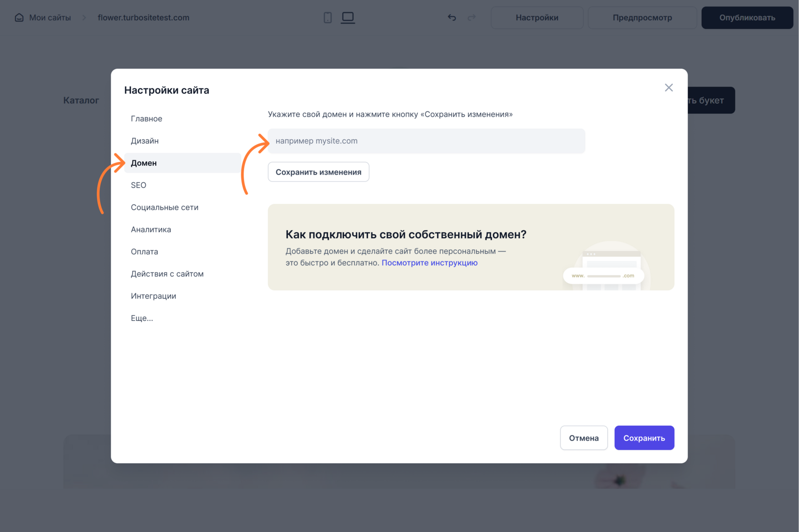The height and width of the screenshot is (532, 799).
Task: Close the Настройки сайта dialog
Action: (x=669, y=88)
